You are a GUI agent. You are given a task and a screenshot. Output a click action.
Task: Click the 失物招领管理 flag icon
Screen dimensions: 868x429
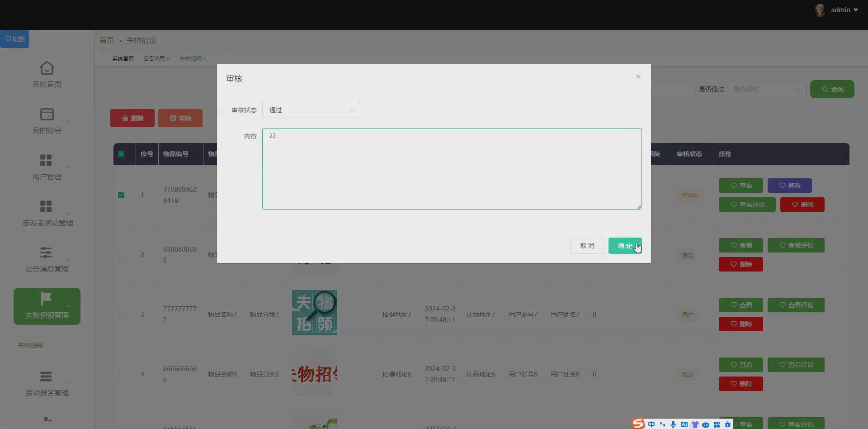47,299
